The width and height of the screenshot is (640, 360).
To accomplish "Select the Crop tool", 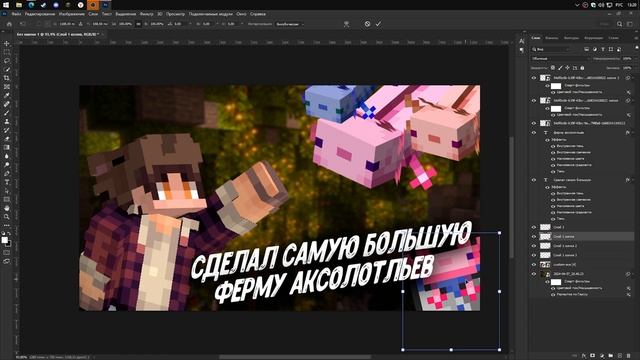I will (7, 78).
